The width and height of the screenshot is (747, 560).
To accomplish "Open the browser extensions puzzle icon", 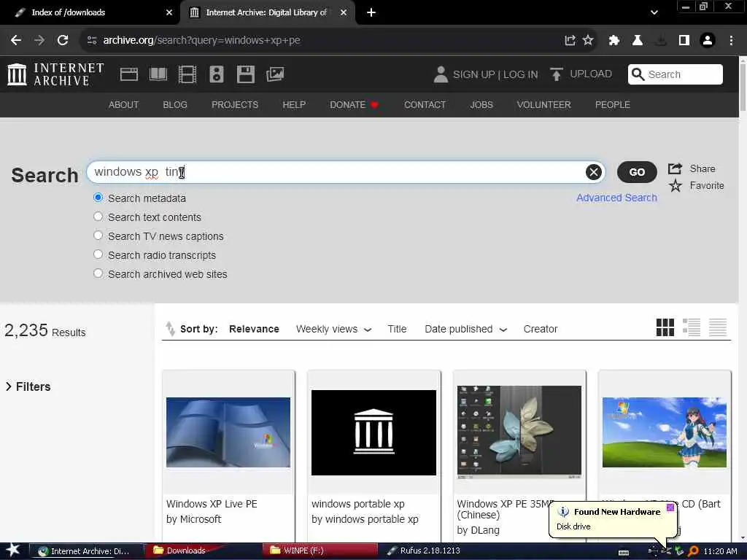I will coord(614,40).
